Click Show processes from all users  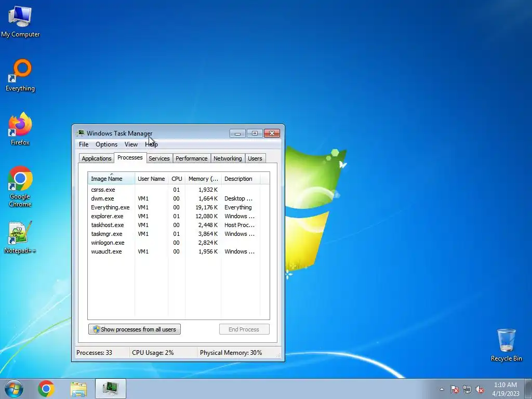click(x=135, y=329)
